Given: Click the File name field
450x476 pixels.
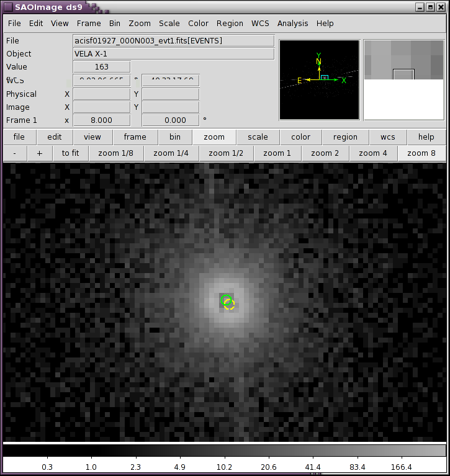Looking at the screenshot, I should coord(173,41).
